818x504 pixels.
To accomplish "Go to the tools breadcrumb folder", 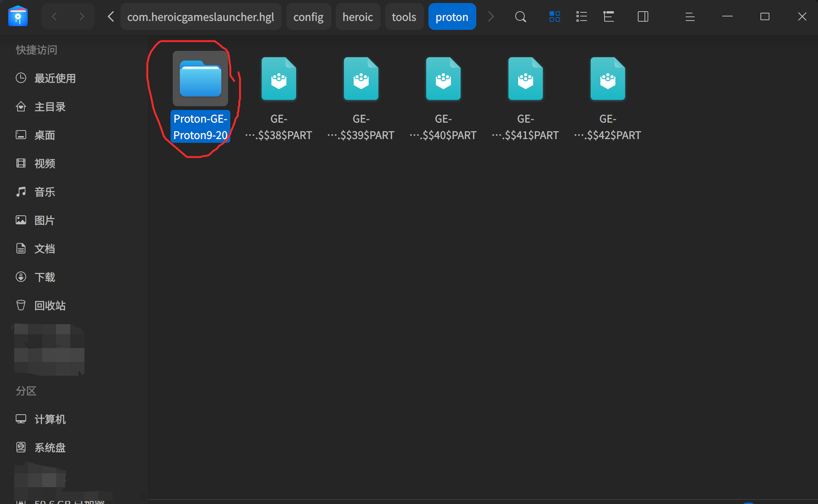I will [404, 17].
